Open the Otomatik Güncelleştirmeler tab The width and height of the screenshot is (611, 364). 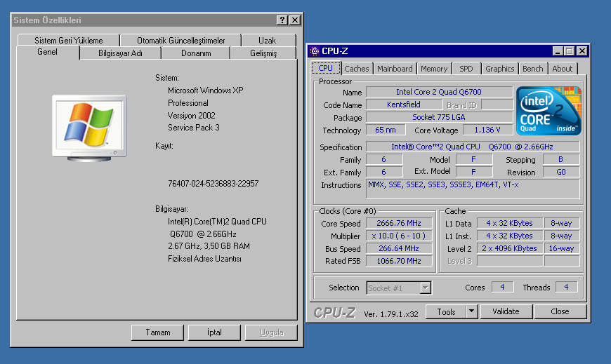point(180,41)
